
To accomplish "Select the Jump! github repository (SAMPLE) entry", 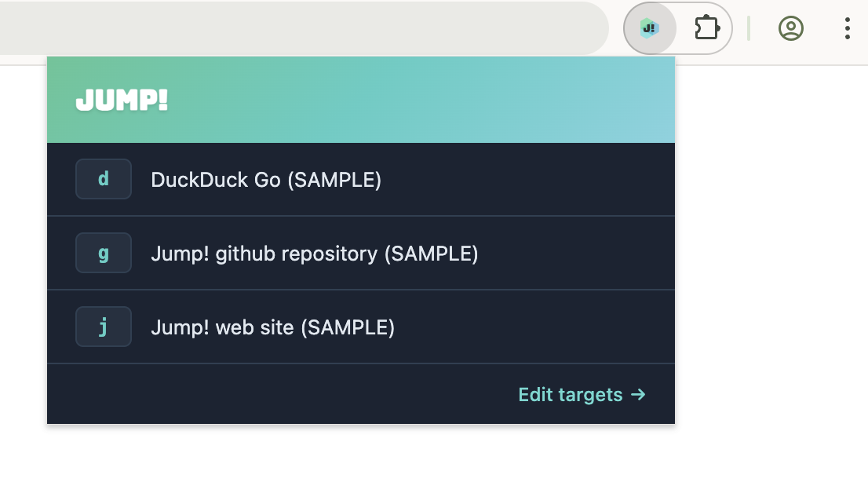I will [314, 253].
